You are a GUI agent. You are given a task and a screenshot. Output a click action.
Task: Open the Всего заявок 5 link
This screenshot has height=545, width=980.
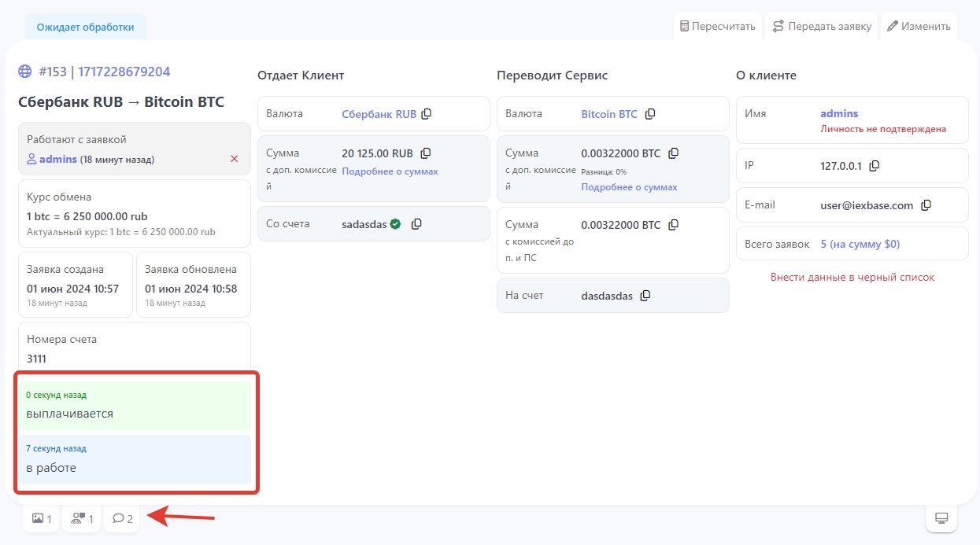(860, 244)
